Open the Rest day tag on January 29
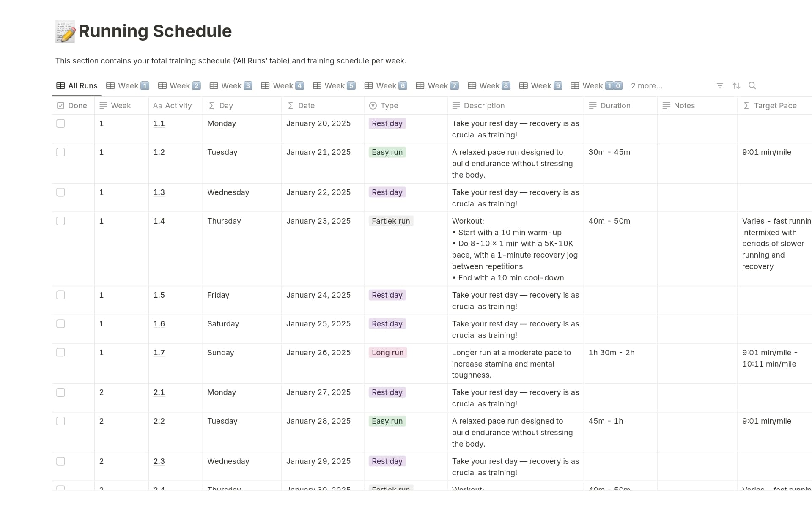 (x=387, y=461)
